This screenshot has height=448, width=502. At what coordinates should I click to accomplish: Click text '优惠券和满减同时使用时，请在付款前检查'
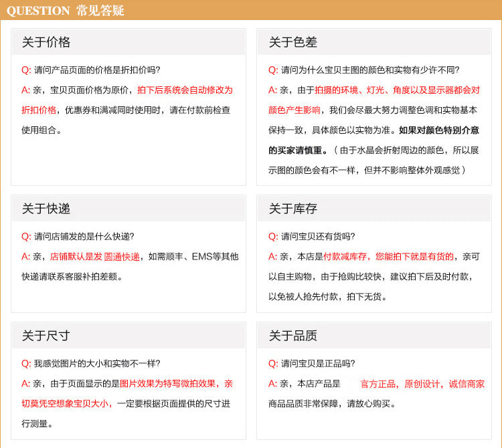pyautogui.click(x=148, y=110)
